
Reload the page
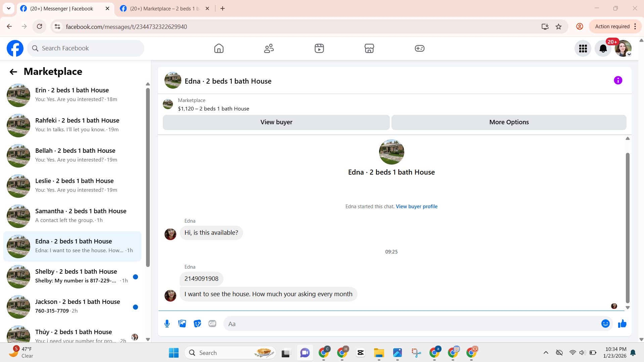tap(39, 27)
